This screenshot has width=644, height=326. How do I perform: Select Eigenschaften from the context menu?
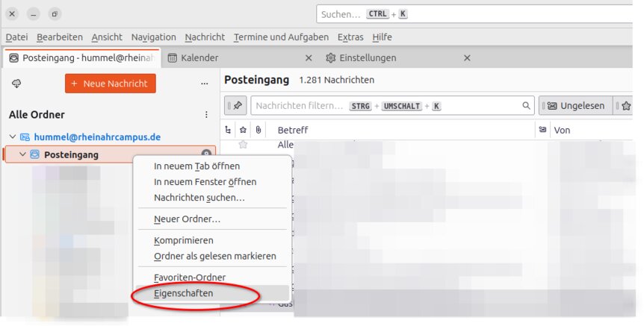click(183, 294)
